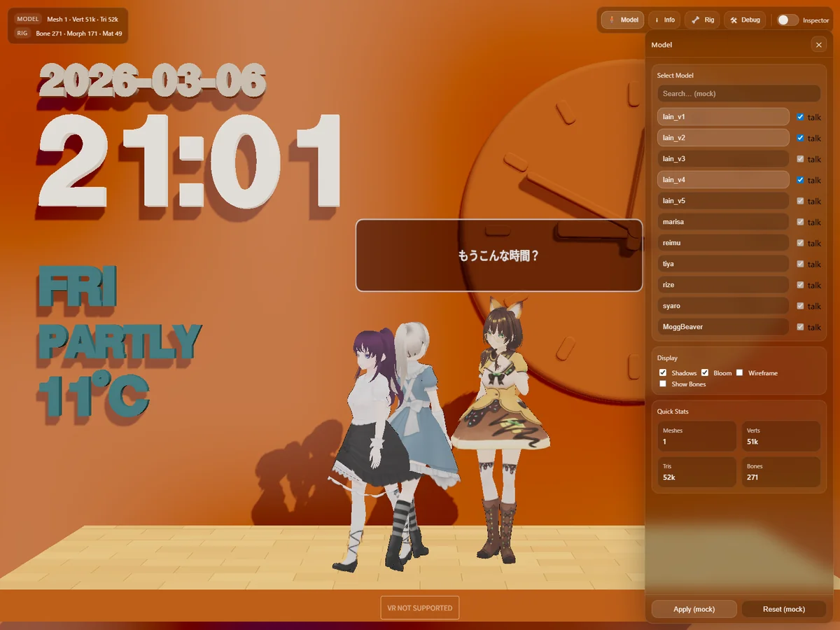Image resolution: width=840 pixels, height=630 pixels.
Task: Click the VR NOT SUPPORTED button
Action: tap(420, 608)
